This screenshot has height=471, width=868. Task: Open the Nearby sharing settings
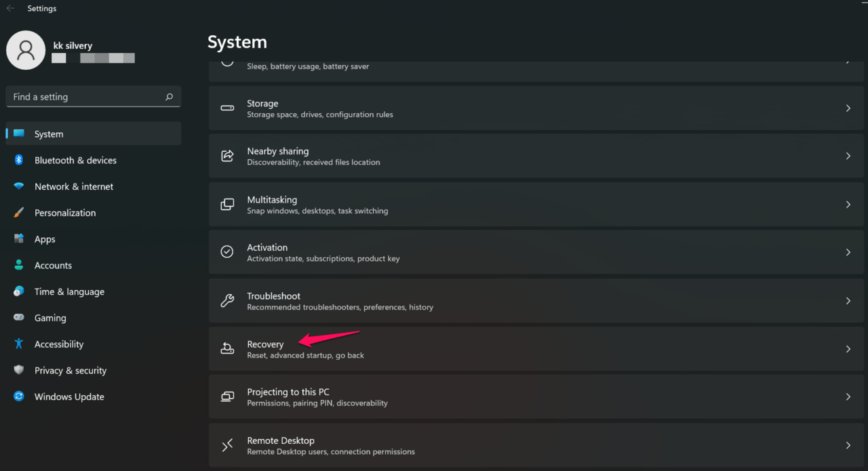pyautogui.click(x=536, y=156)
